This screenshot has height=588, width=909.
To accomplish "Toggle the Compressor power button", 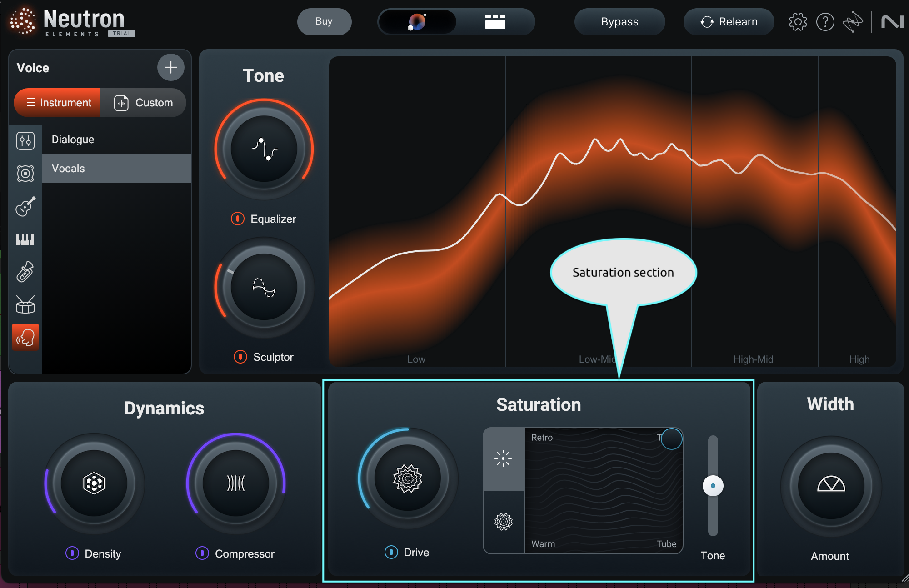I will pyautogui.click(x=202, y=553).
